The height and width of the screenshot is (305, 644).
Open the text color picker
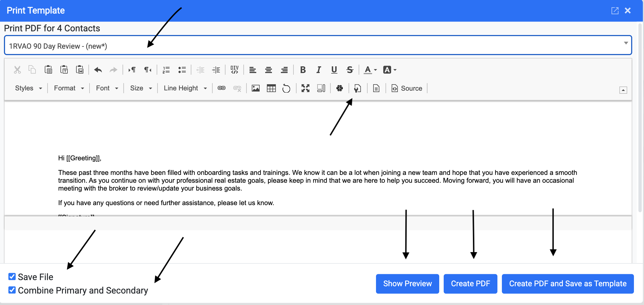coord(370,70)
